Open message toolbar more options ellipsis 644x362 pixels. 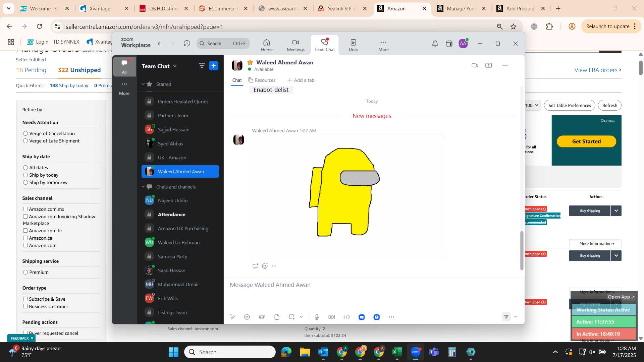[391, 317]
